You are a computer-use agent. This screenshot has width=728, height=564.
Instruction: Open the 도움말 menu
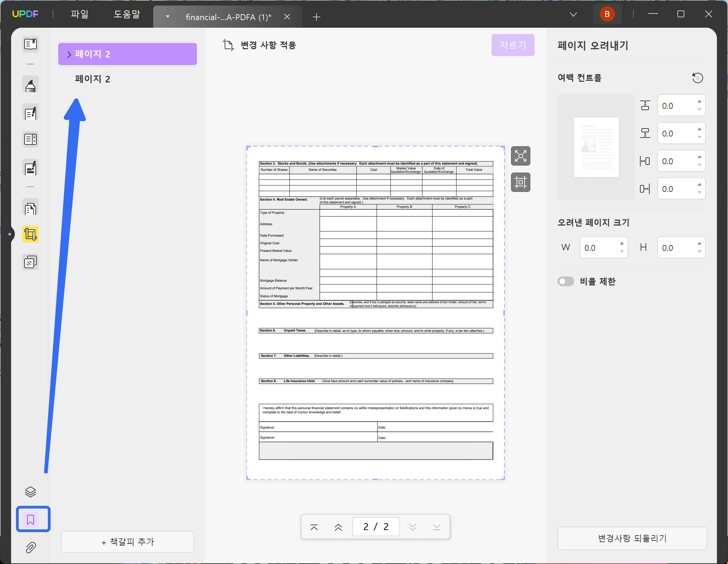(x=127, y=14)
